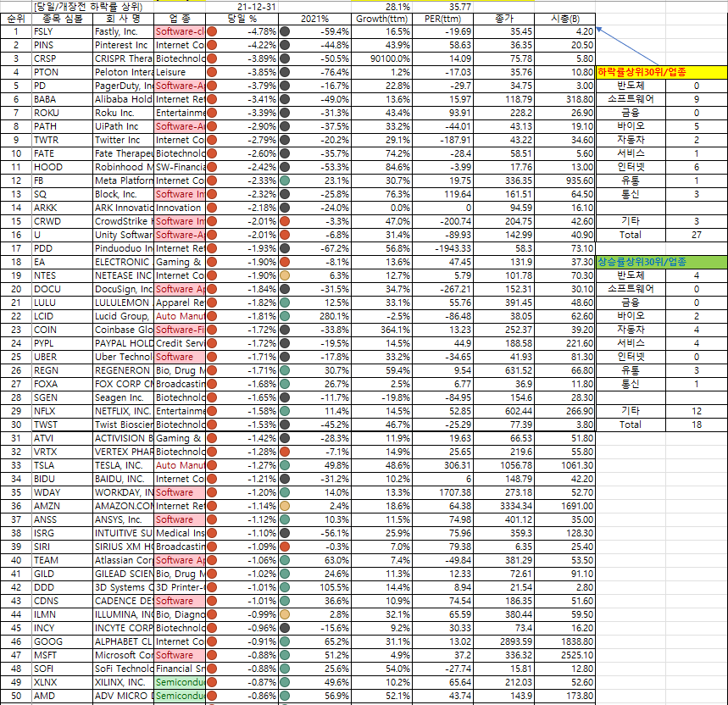Viewport: 728px width, 705px height.
Task: Click the red 2021% icon in VRTX row
Action: tap(285, 452)
